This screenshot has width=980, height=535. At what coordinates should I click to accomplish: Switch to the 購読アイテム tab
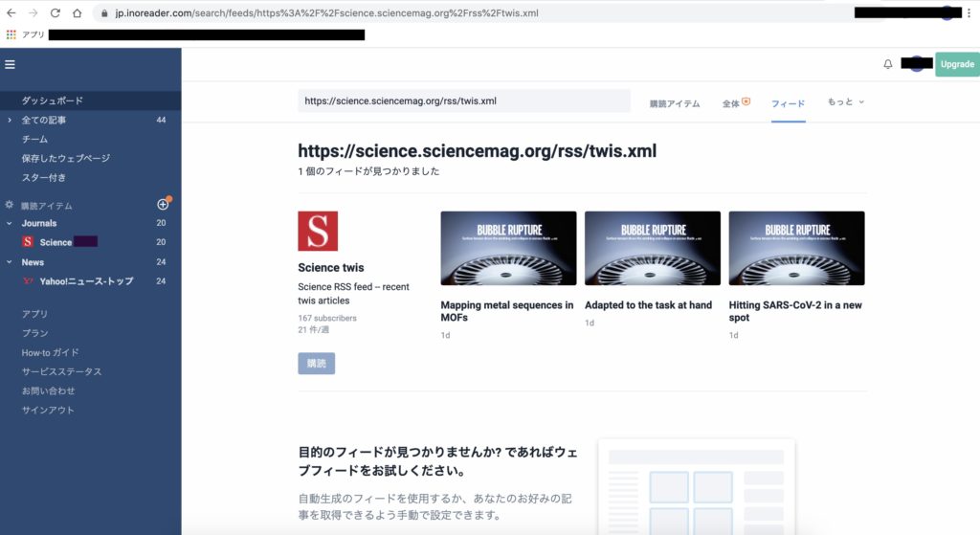tap(675, 103)
